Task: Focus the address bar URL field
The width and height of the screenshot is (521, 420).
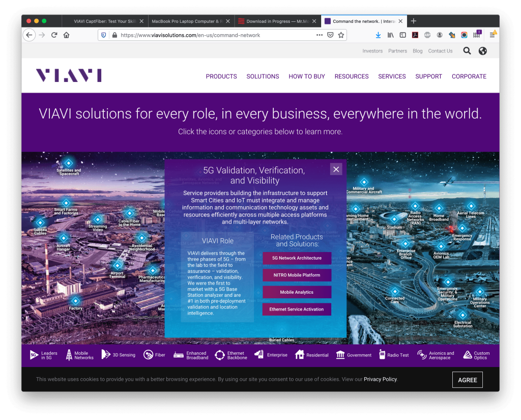Action: point(216,35)
